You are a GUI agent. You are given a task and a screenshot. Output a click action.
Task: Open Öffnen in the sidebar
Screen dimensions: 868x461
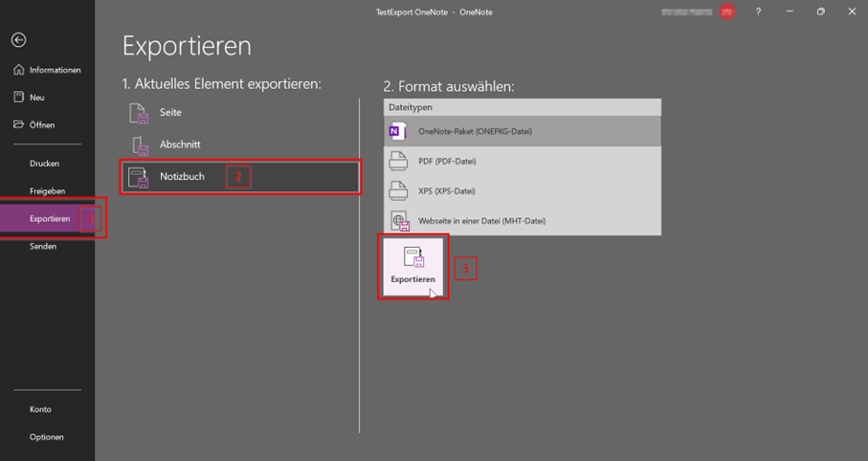point(48,124)
